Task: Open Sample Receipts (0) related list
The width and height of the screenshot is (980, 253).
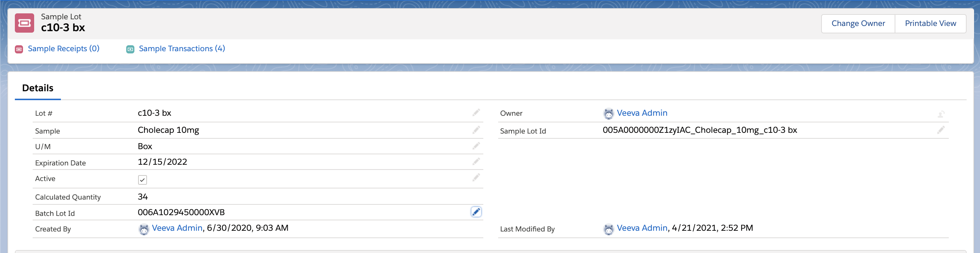Action: 63,49
